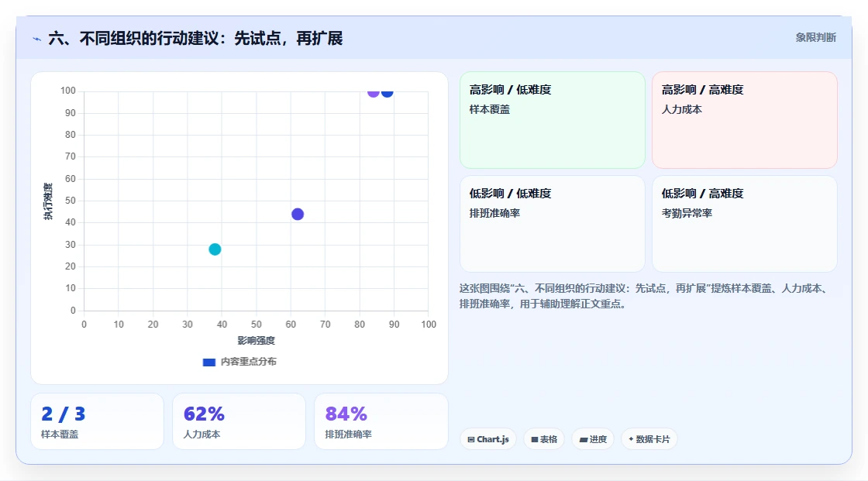This screenshot has width=868, height=481.
Task: Click the description paragraph starting 这张图围绕
Action: [x=646, y=296]
